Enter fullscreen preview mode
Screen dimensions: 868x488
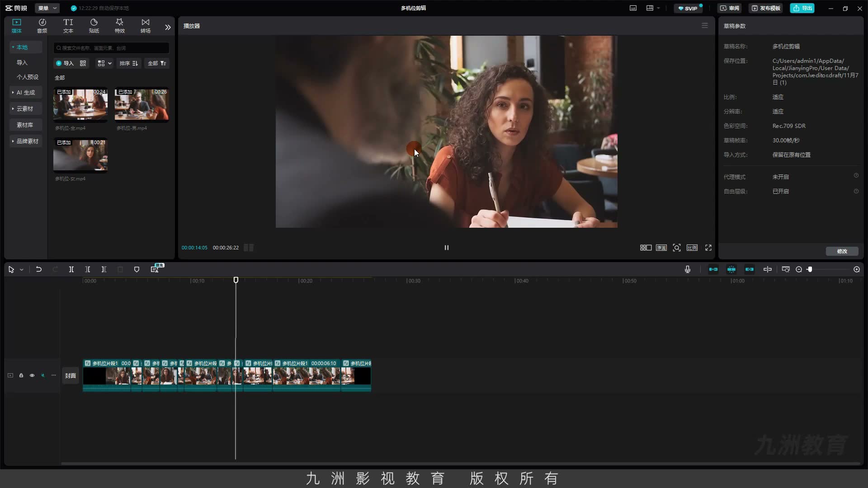click(x=708, y=248)
